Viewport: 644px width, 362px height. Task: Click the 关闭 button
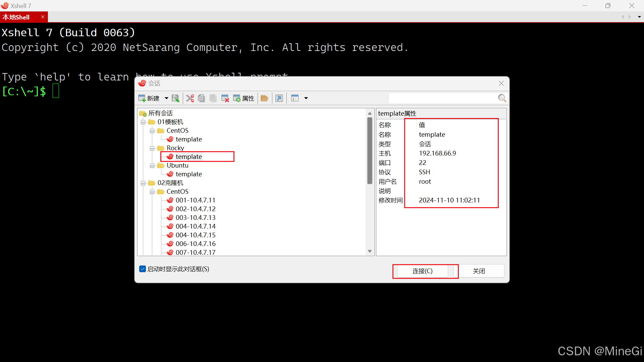click(479, 271)
